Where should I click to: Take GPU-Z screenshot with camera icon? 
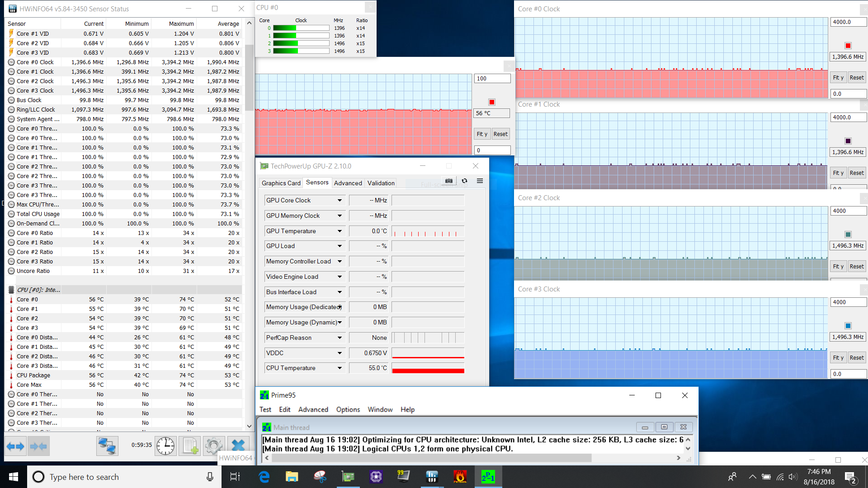coord(449,181)
